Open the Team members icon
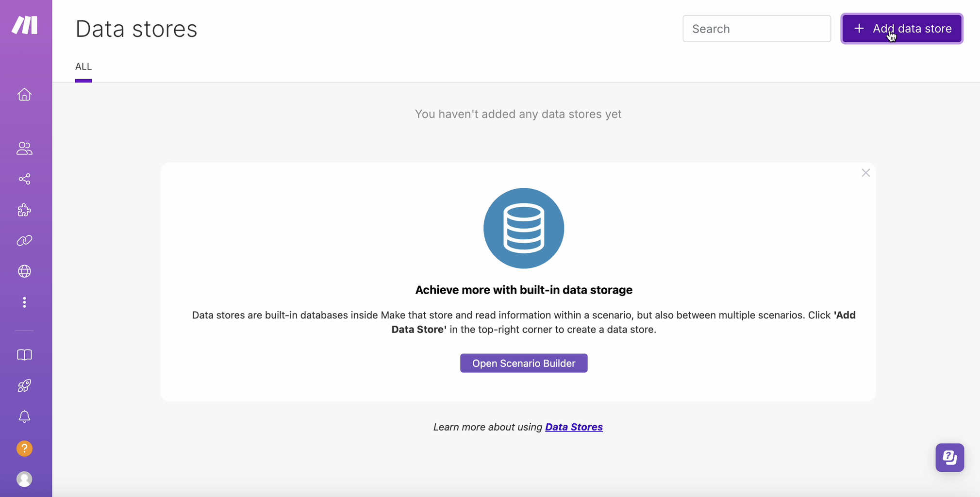Image resolution: width=980 pixels, height=497 pixels. pos(24,149)
